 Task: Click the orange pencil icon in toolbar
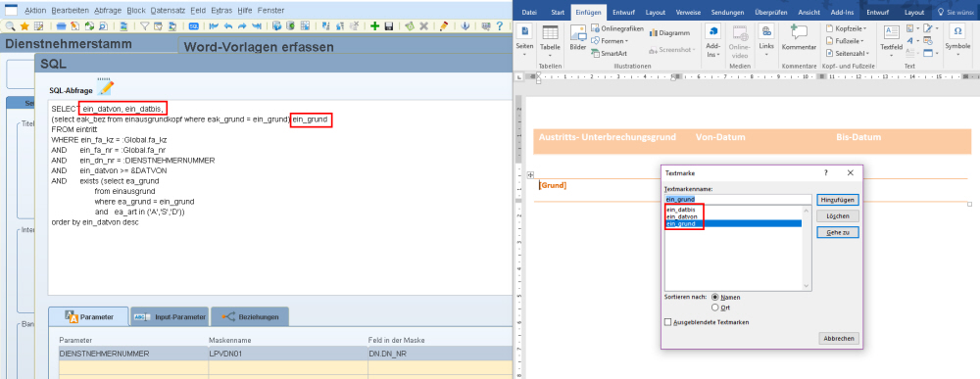(444, 26)
